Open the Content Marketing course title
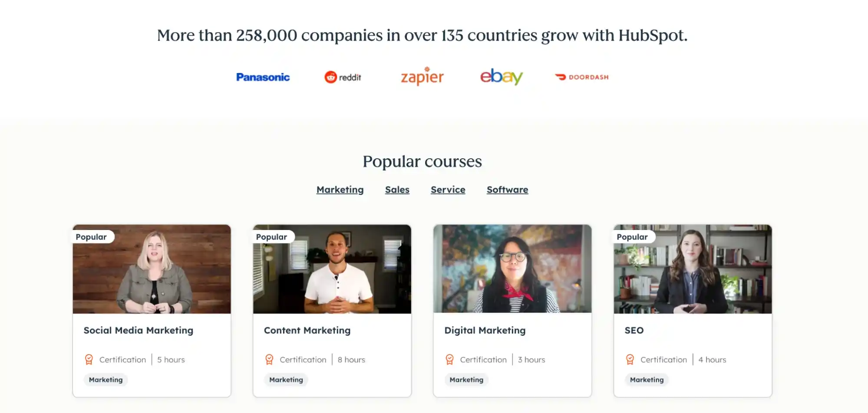Screen dimensions: 868x413 pos(307,330)
